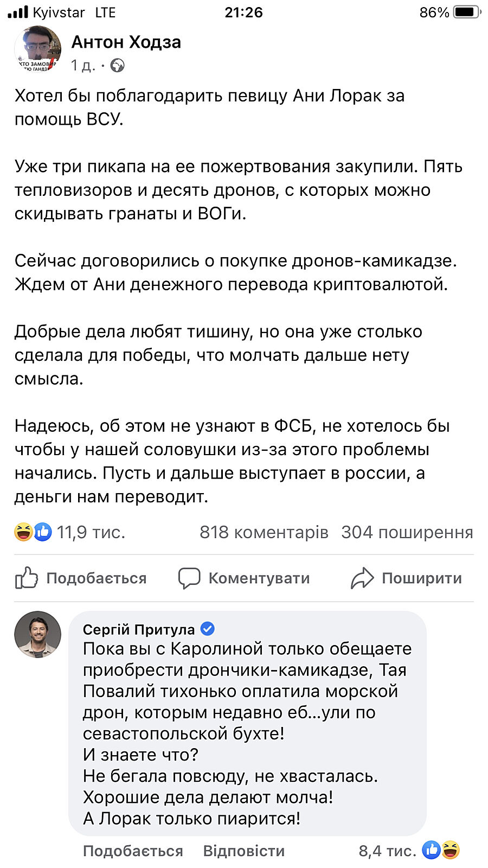488x868 pixels.
Task: View the 818 коментарів list
Action: coord(264,532)
